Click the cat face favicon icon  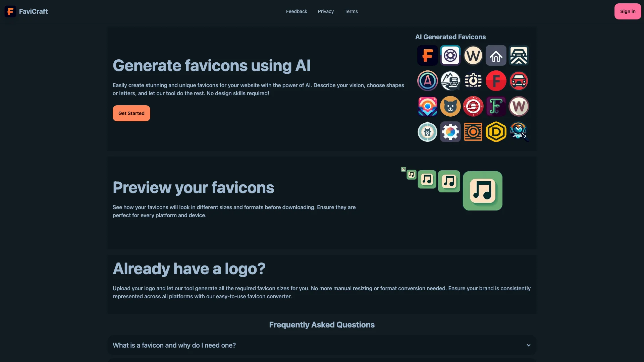click(x=450, y=106)
